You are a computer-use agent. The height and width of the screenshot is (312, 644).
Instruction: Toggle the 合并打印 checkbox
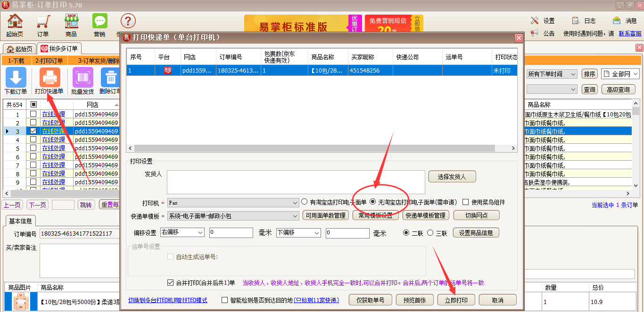click(171, 283)
